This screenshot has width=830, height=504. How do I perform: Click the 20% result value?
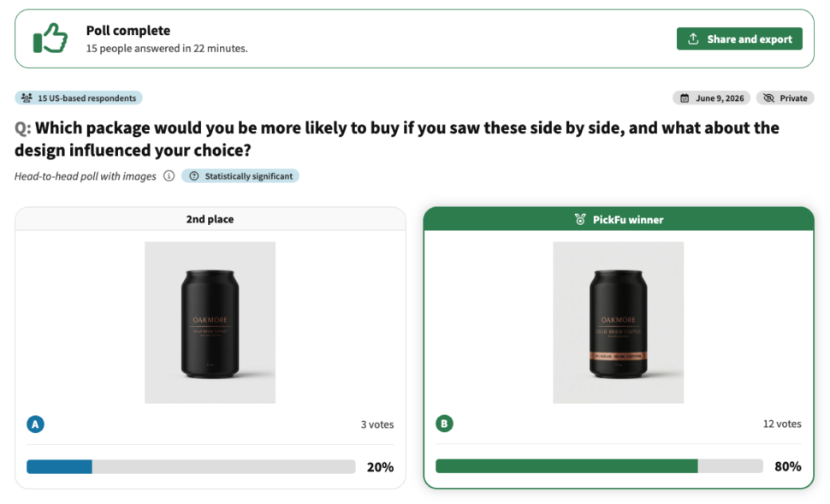pos(380,467)
